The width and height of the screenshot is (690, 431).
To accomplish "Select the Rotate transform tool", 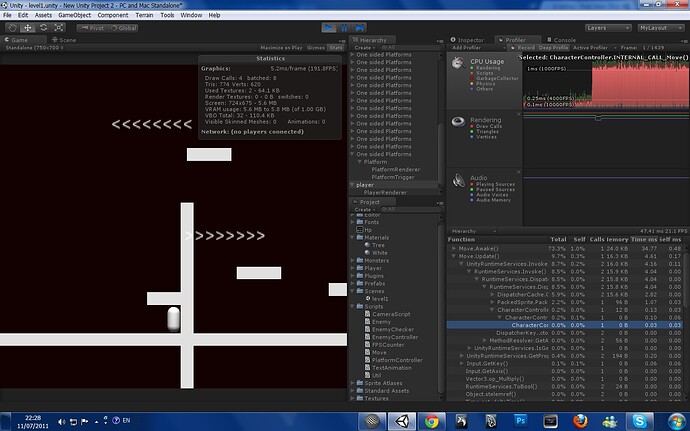I will (45, 28).
